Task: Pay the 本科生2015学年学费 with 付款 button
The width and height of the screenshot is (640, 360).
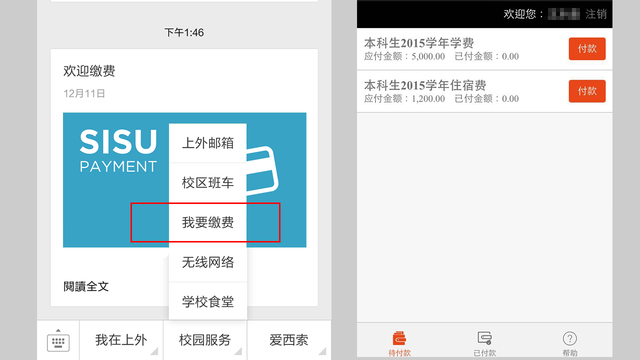Action: point(587,49)
